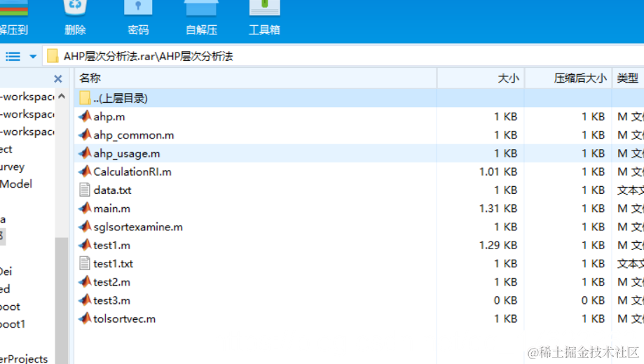Click the 1.01 KB size of CalculationRI.m
The width and height of the screenshot is (644, 364).
(498, 171)
